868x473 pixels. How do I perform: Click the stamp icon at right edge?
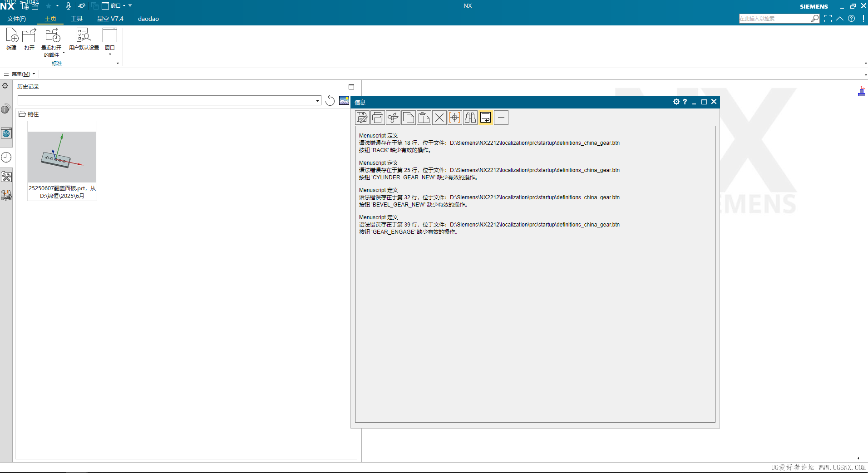tap(862, 92)
